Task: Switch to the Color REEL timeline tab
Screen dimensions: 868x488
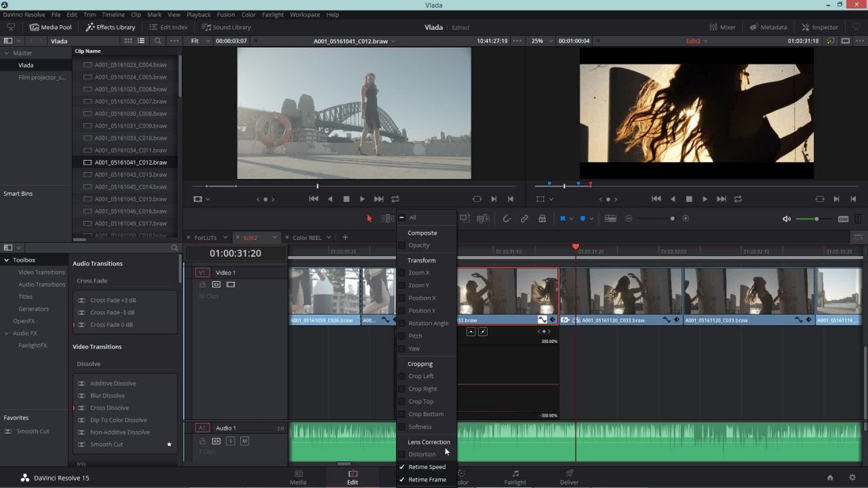Action: [x=307, y=238]
